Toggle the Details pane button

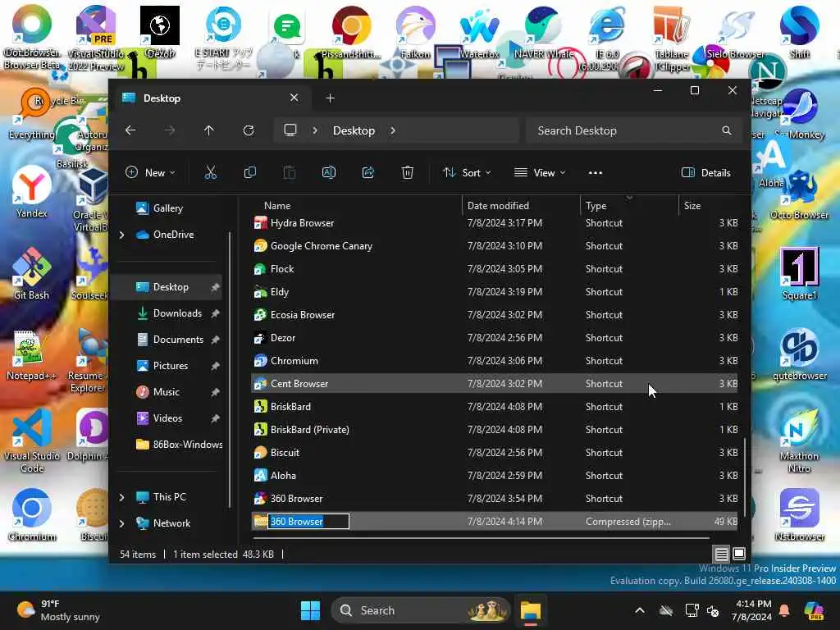(706, 172)
